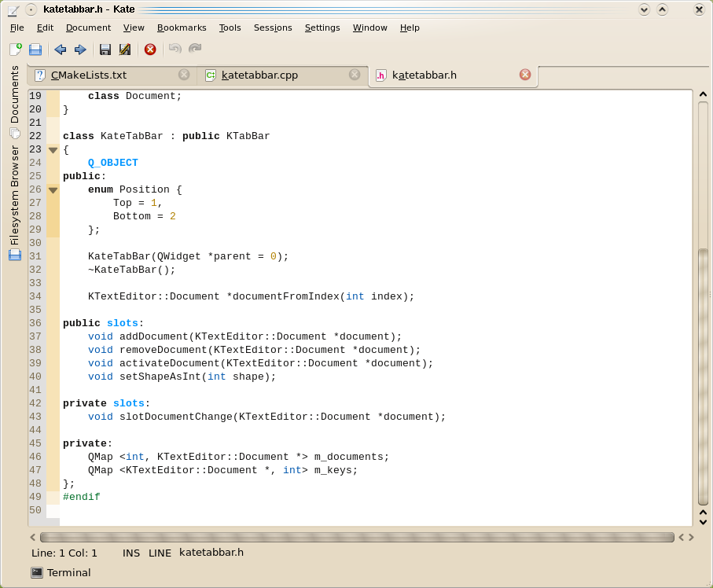Viewport: 713px width, 588px height.
Task: Open the Sessions menu
Action: click(x=273, y=28)
